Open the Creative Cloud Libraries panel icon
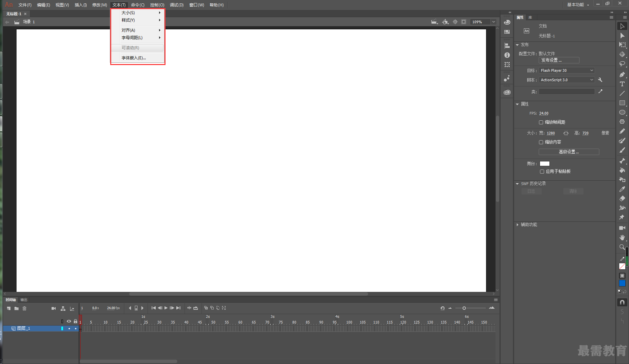 [x=507, y=92]
